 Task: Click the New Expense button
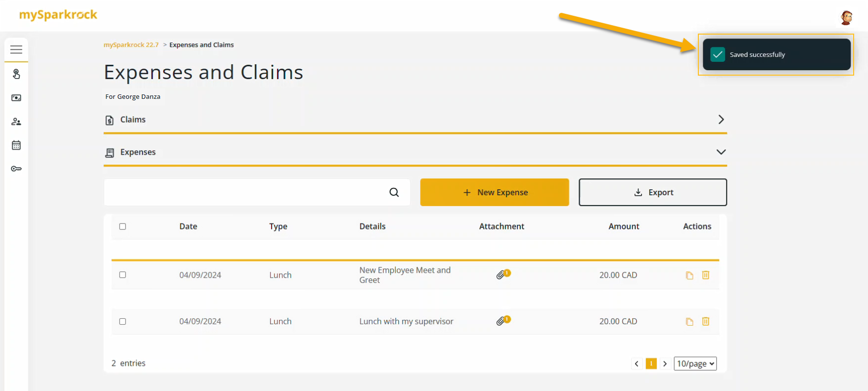tap(494, 192)
